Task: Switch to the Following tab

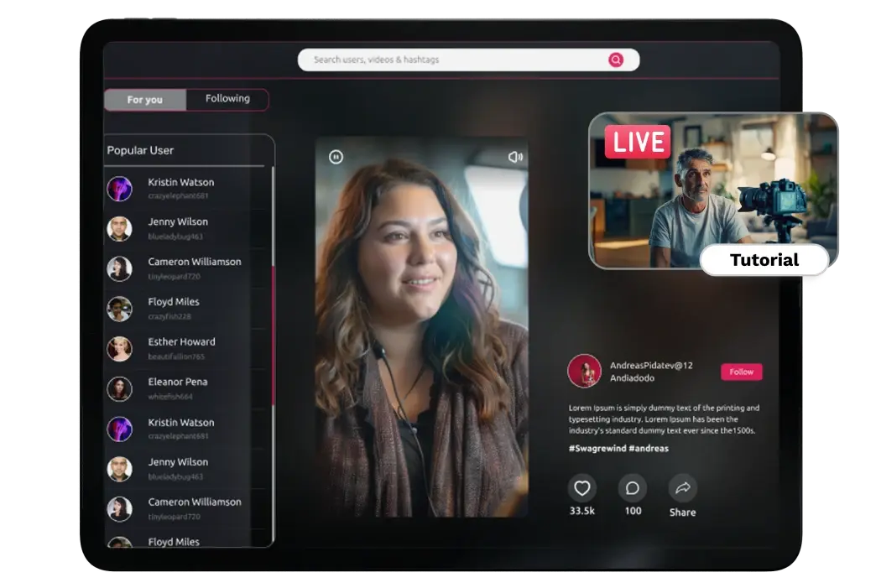Action: 227,99
